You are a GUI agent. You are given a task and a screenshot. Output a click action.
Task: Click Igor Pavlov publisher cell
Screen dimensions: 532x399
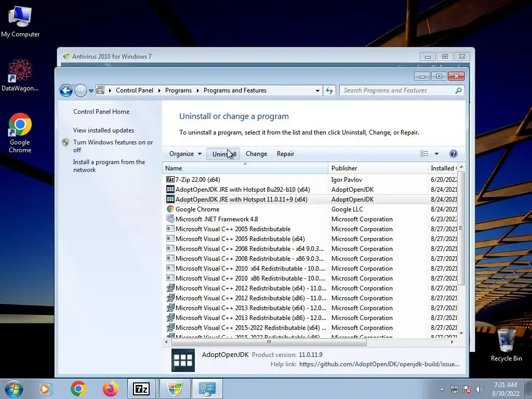347,179
